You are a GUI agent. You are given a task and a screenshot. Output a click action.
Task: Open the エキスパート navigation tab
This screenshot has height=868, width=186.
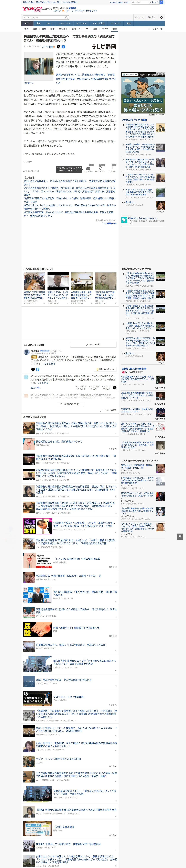pos(64,24)
